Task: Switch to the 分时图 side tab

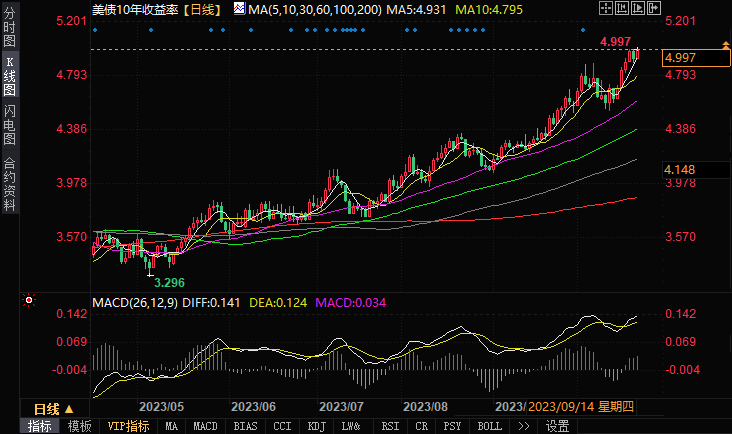Action: coord(9,27)
